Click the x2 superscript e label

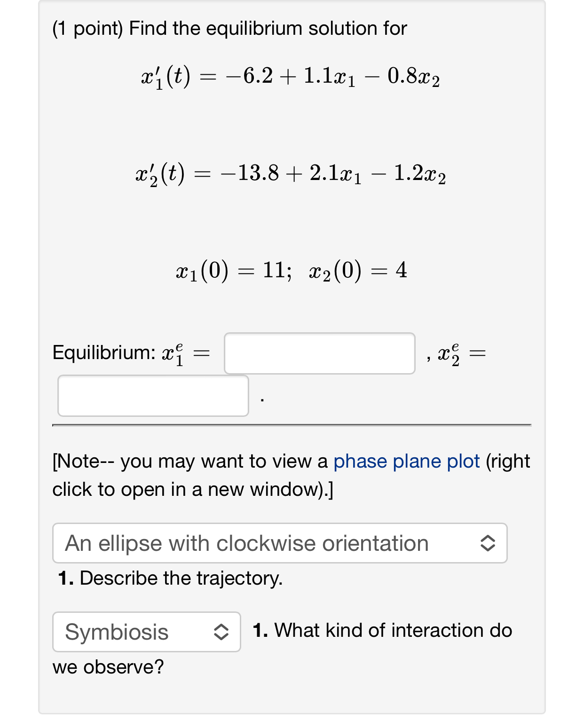tap(449, 353)
